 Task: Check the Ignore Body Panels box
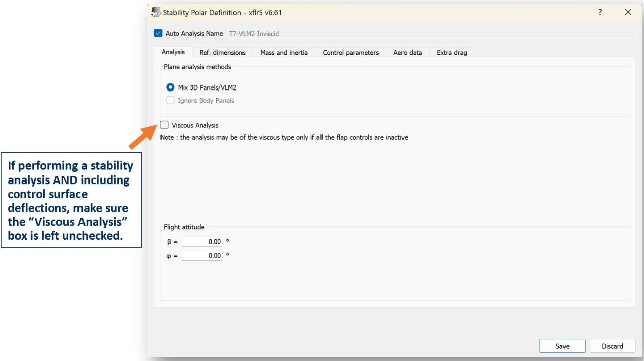(x=171, y=100)
